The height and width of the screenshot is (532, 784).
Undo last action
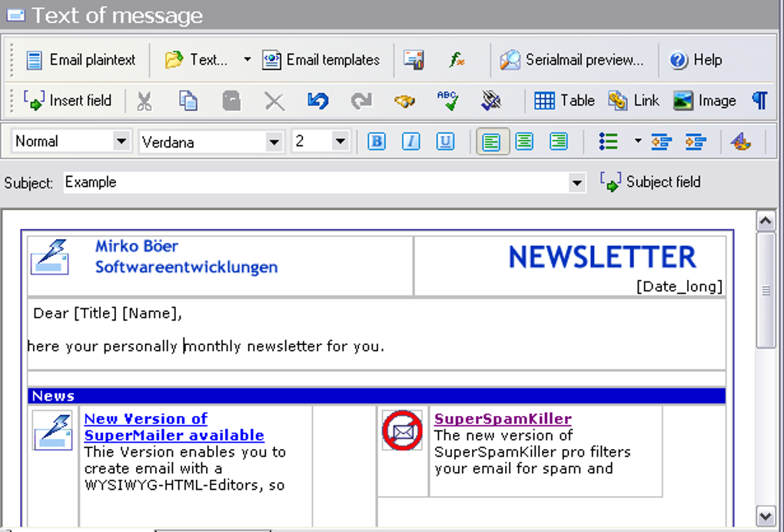(x=318, y=101)
